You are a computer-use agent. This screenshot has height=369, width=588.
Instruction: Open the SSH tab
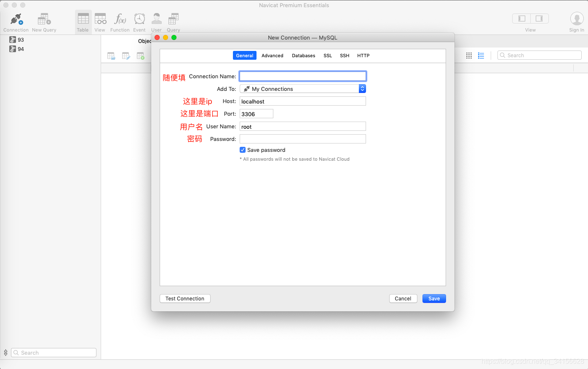coord(345,56)
